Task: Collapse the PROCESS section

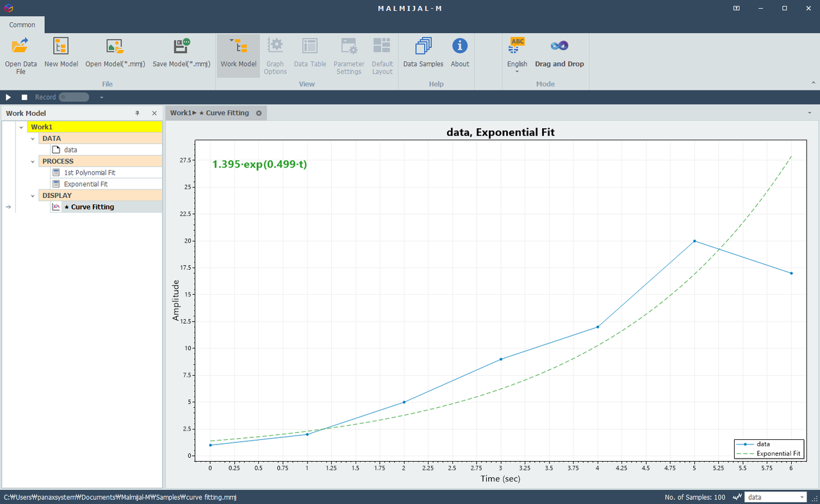Action: point(33,161)
